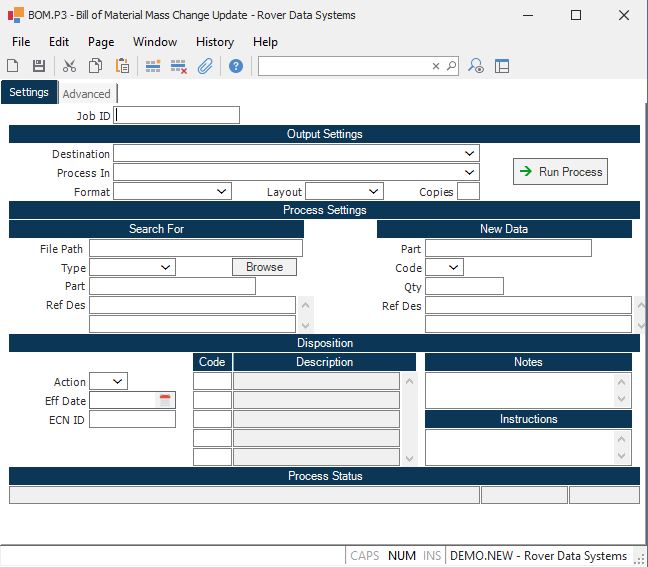Click the Paste clipboard icon
Image resolution: width=648 pixels, height=567 pixels.
pyautogui.click(x=122, y=66)
